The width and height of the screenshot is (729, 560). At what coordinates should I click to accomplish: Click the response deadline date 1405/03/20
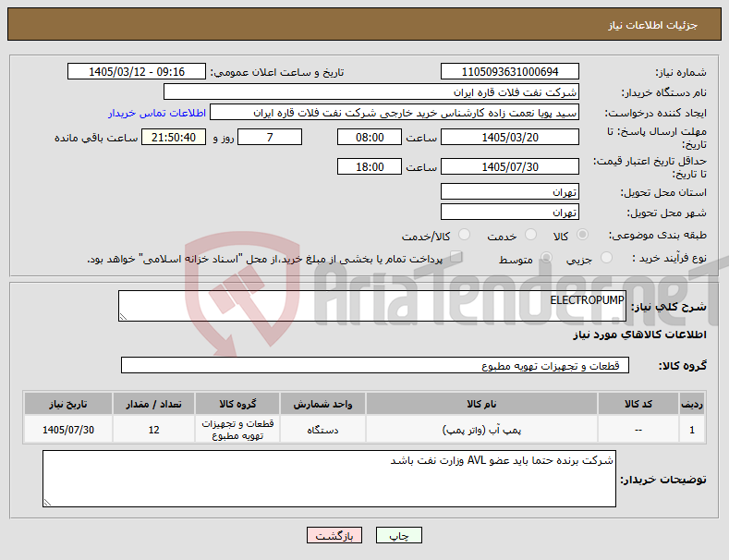tap(509, 137)
